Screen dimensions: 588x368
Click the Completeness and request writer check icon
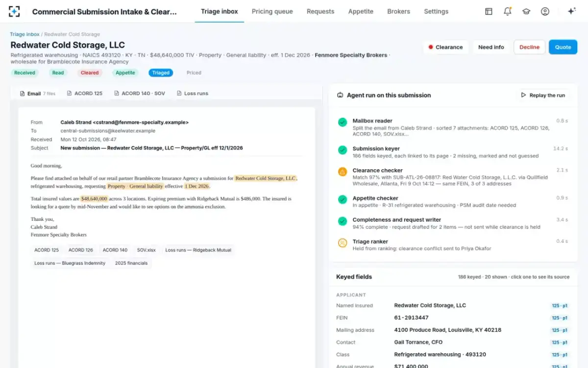coord(343,221)
